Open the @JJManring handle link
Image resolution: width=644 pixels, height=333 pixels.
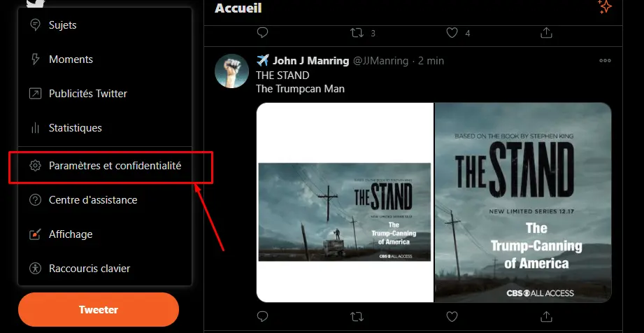coord(380,61)
